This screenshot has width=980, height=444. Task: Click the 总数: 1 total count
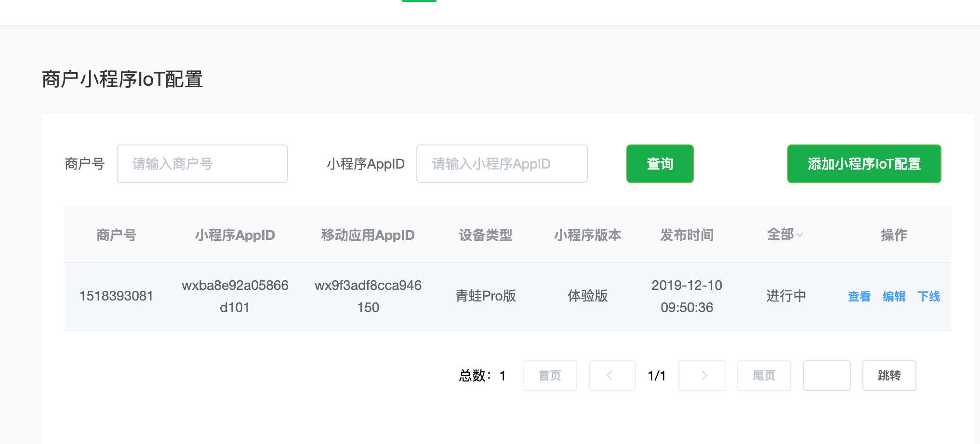coord(483,376)
